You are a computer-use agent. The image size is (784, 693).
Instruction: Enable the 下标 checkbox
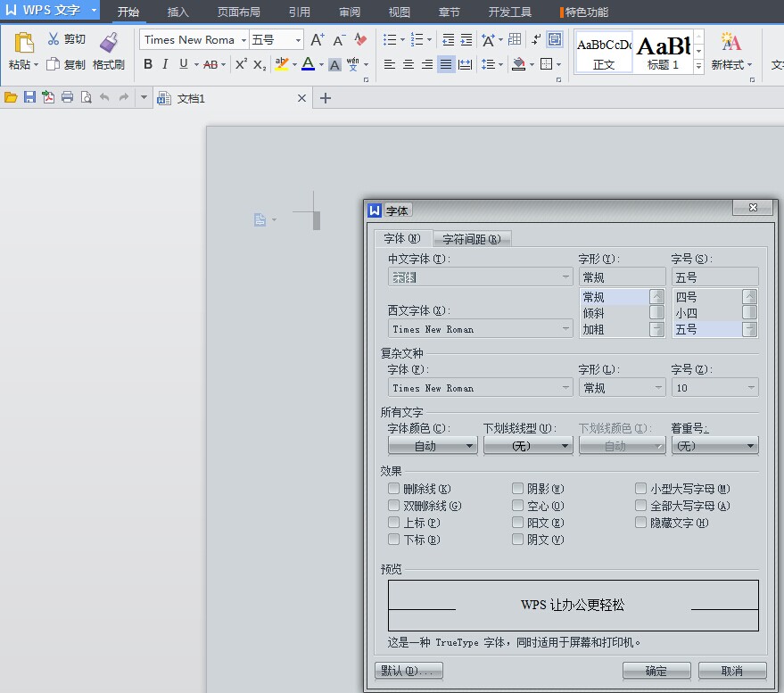tap(394, 539)
